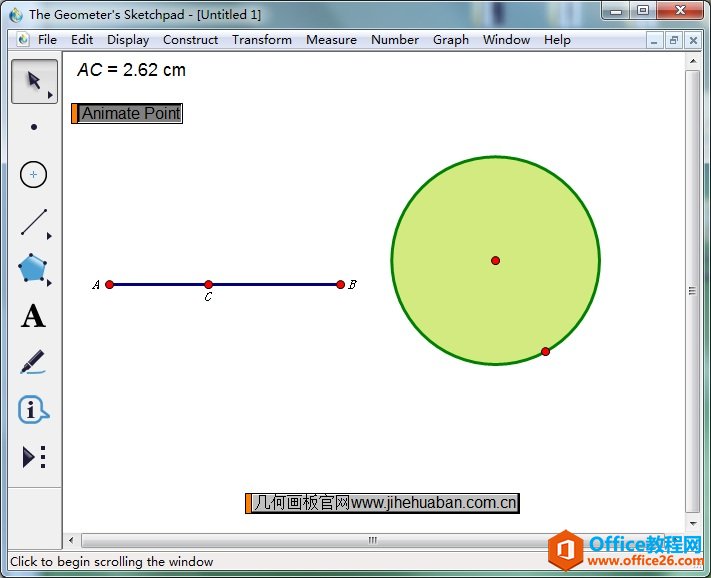
Task: Select the Polygon tool
Action: tap(33, 269)
